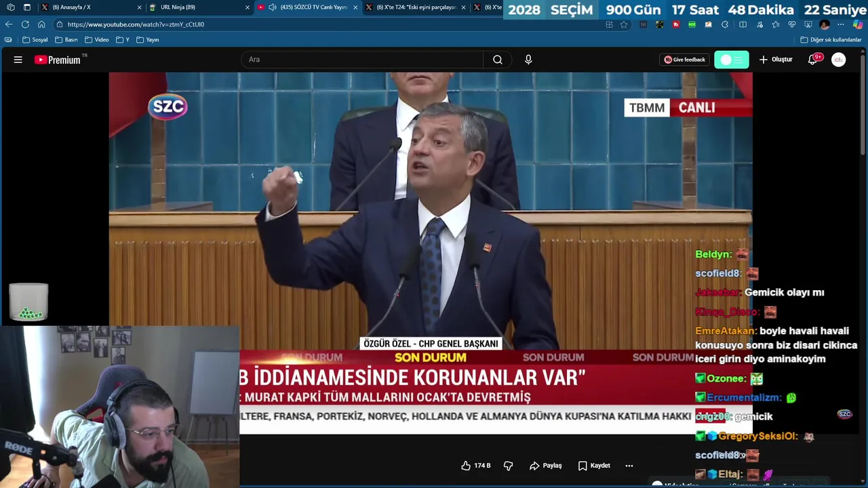The height and width of the screenshot is (488, 868).
Task: Open the YouTube account avatar menu
Action: (839, 60)
